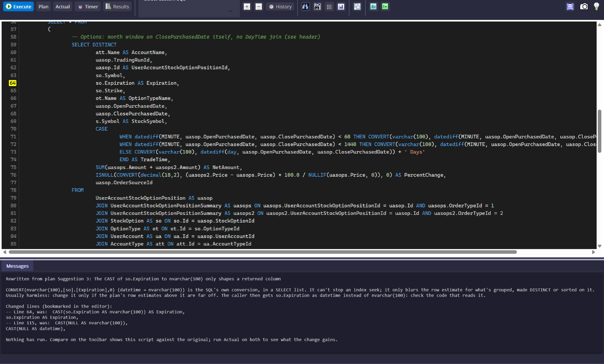Click the editor vertical scrollbar thumb
The image size is (604, 364).
point(600,131)
